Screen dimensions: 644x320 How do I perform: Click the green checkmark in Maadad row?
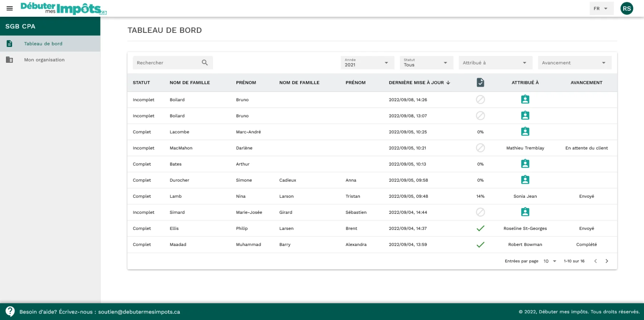(480, 245)
